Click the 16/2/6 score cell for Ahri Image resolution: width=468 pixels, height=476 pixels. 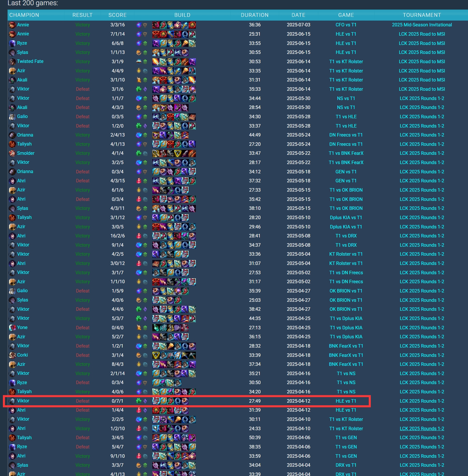pos(118,236)
